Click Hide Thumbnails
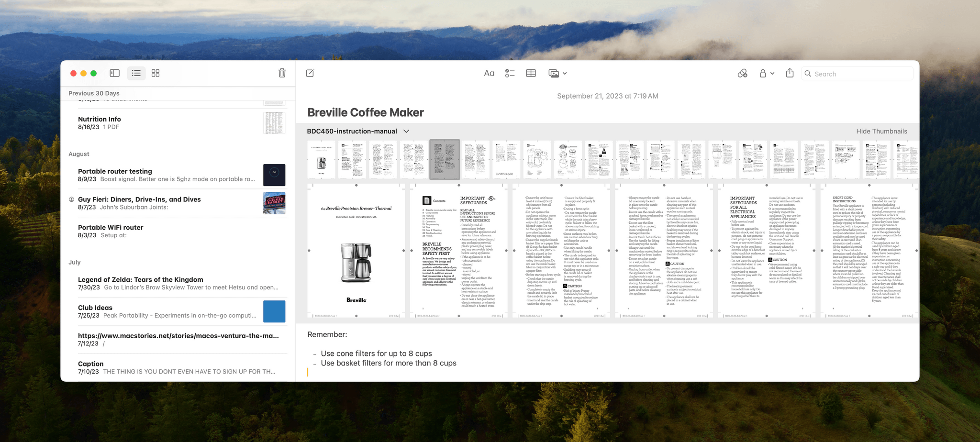Viewport: 980px width, 442px height. pos(881,131)
